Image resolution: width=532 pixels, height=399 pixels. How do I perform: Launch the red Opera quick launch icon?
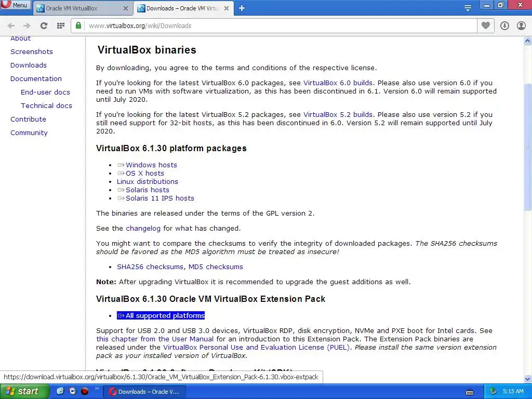tap(85, 391)
